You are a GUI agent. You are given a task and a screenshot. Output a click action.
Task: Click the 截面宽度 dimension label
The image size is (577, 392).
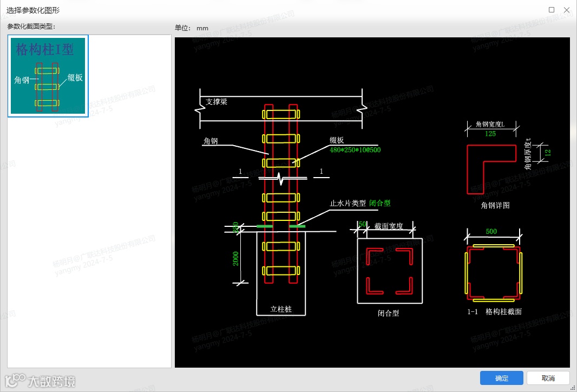[x=389, y=226]
